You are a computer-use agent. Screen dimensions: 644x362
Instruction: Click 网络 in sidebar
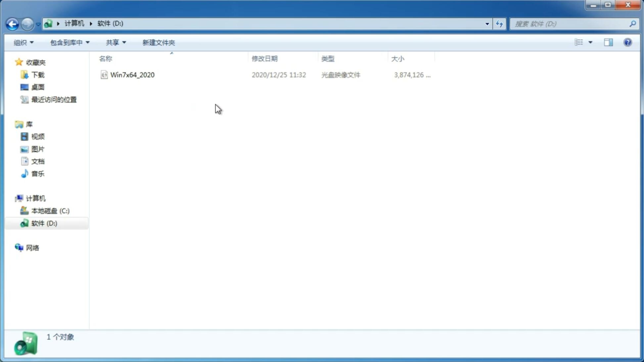tap(32, 247)
